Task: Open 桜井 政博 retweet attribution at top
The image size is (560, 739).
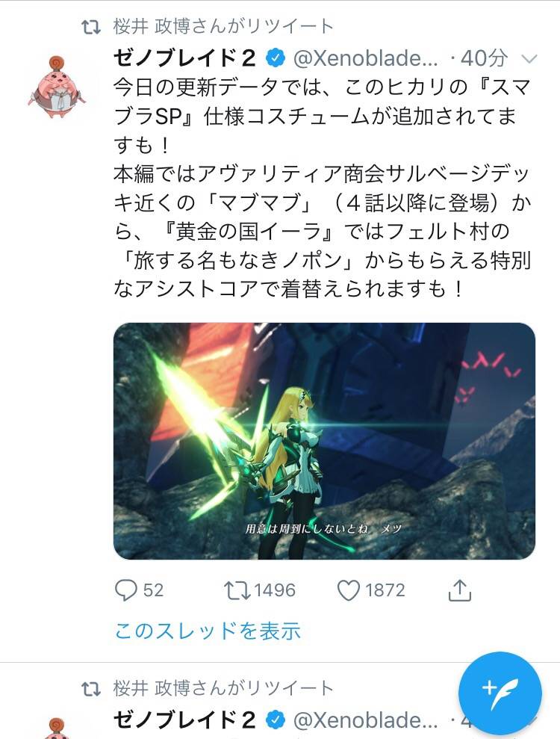Action: point(223,26)
